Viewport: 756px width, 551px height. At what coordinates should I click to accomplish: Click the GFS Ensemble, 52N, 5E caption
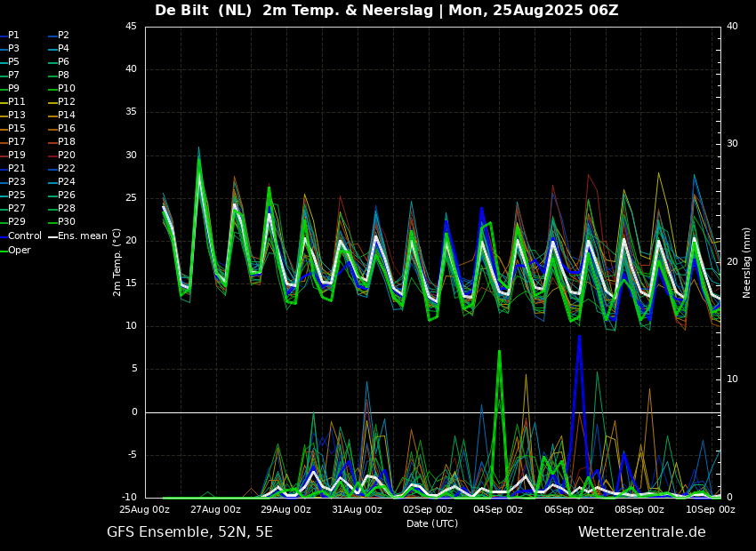[189, 532]
